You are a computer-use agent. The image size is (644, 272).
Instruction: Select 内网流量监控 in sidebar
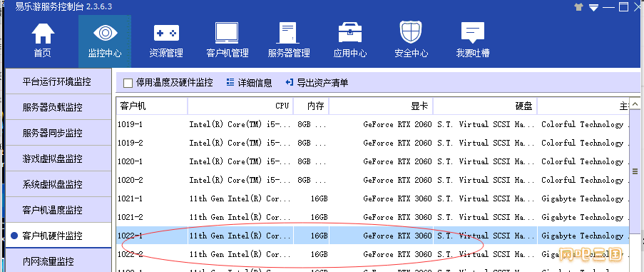pyautogui.click(x=58, y=261)
